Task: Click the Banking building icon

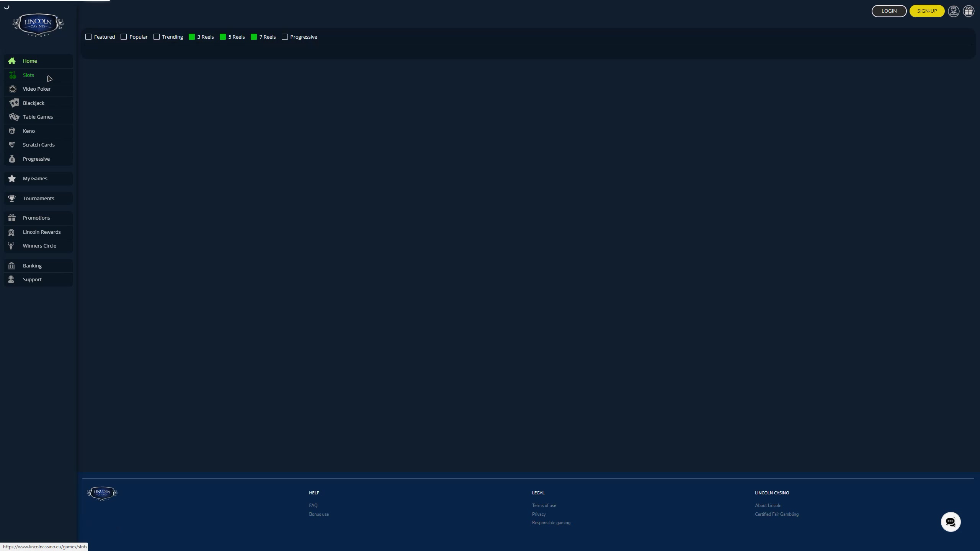Action: (x=11, y=266)
